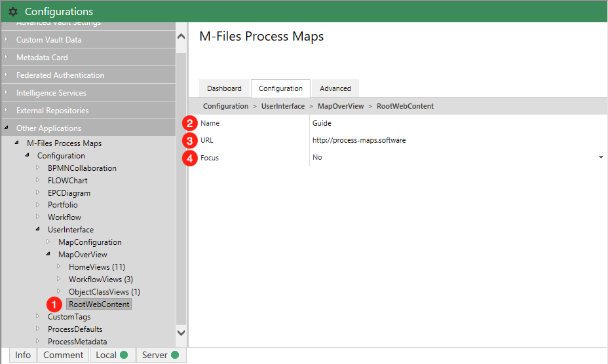Open the Comment tab at bottom
Screen dimensions: 608x364
tap(63, 355)
